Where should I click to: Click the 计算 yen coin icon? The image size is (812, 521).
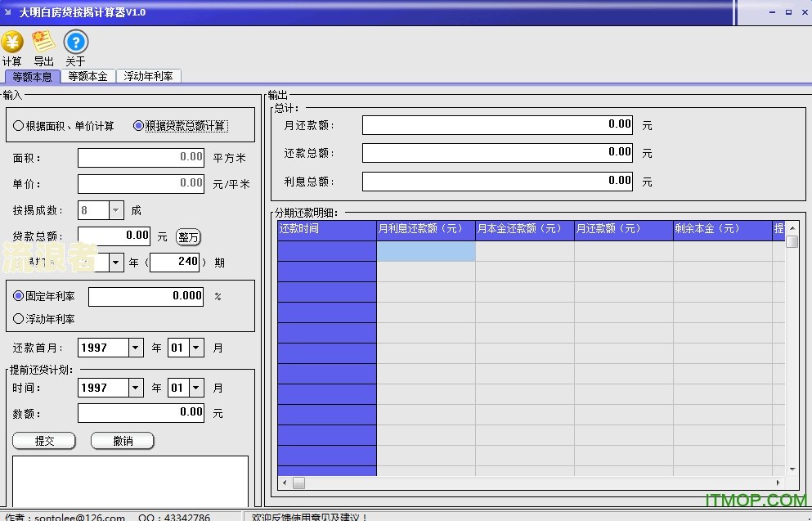12,42
